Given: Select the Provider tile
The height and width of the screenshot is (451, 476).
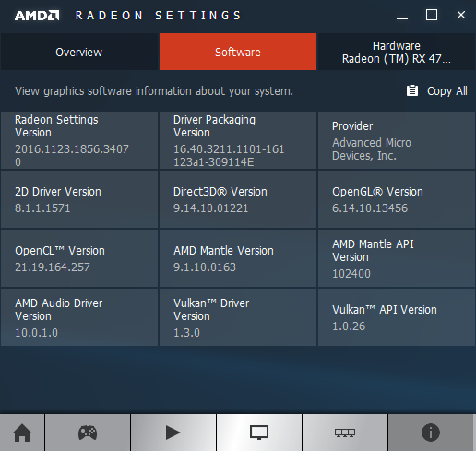Looking at the screenshot, I should [397, 140].
